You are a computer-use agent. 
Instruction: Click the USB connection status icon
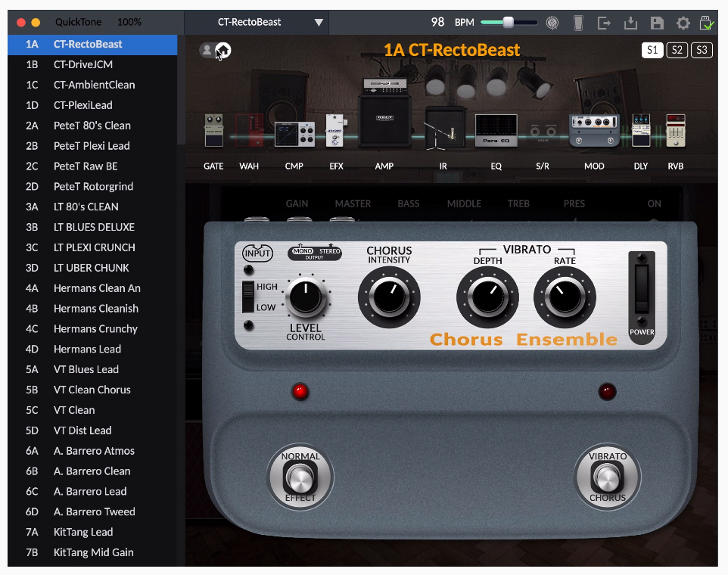point(707,23)
